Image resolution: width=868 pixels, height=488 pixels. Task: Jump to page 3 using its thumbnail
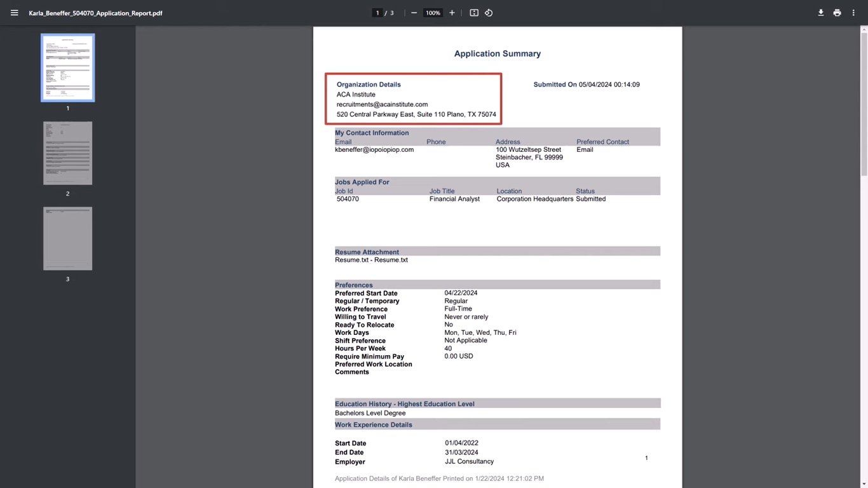pos(67,238)
